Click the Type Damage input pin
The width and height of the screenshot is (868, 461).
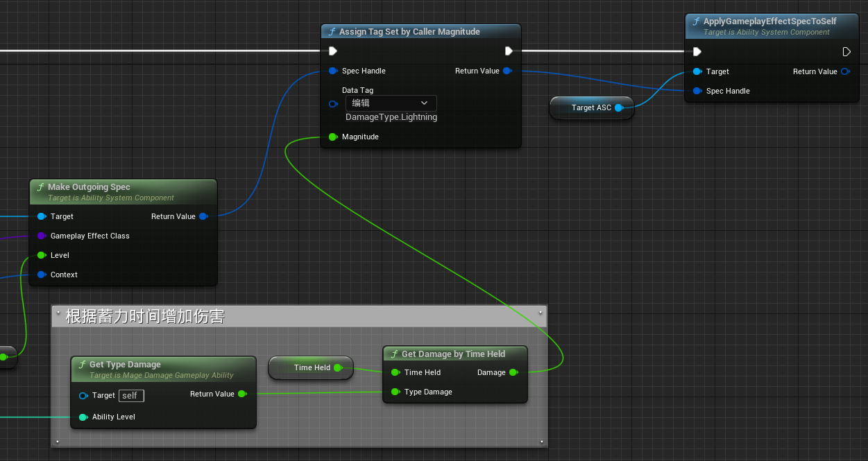pos(395,392)
